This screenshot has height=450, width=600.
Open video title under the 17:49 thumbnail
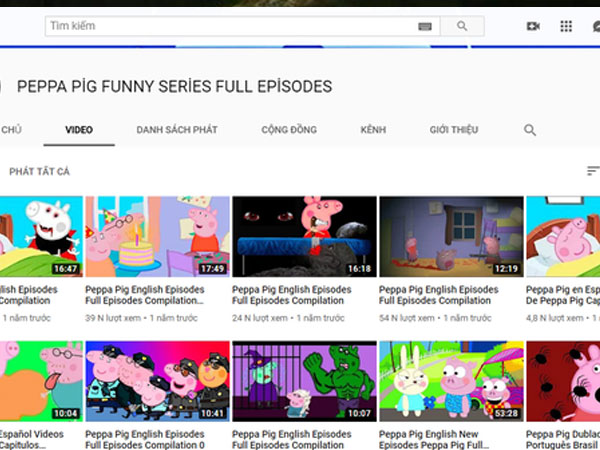click(145, 295)
